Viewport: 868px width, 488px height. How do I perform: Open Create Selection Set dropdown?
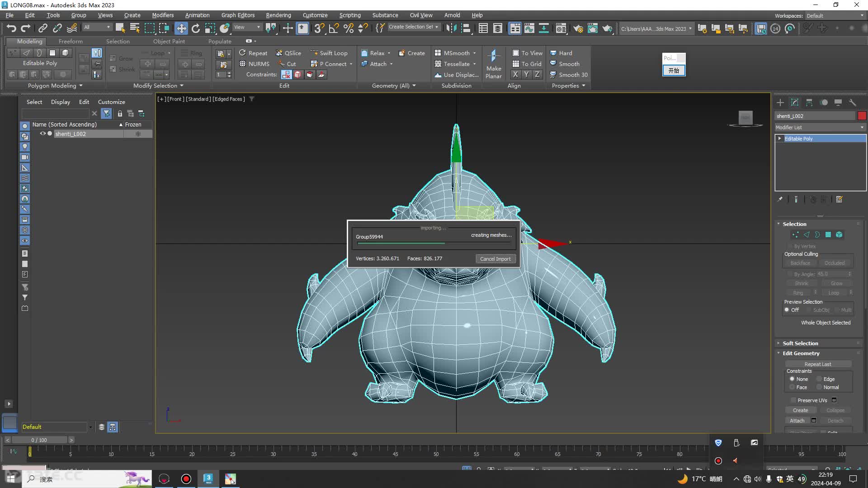(413, 27)
